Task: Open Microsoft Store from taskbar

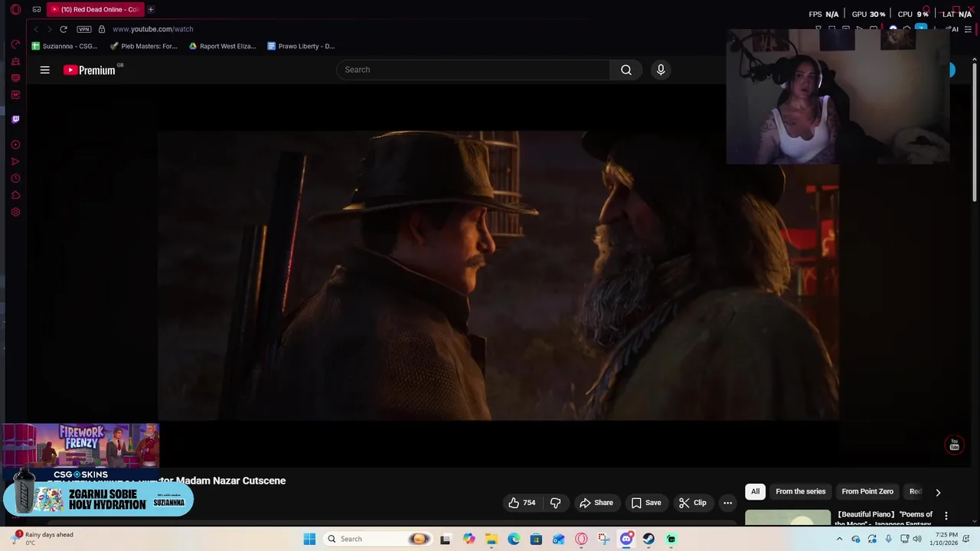Action: pyautogui.click(x=536, y=539)
